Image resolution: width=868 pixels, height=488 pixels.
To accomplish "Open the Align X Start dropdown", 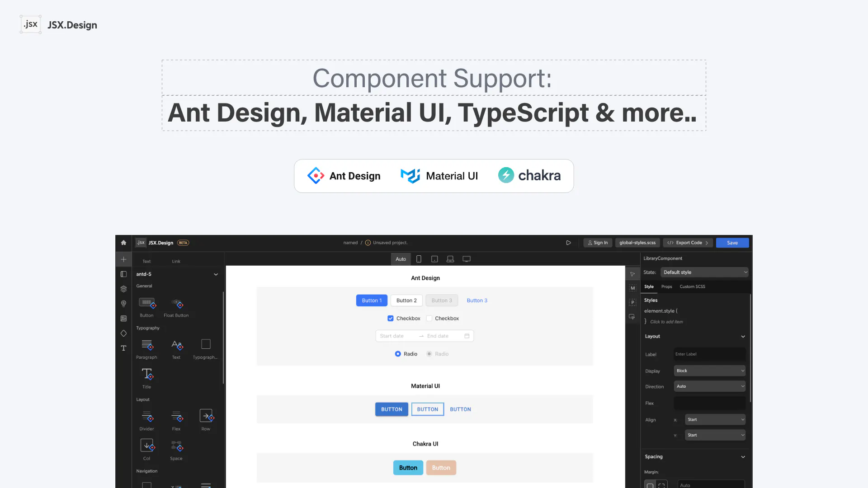I will pyautogui.click(x=715, y=420).
